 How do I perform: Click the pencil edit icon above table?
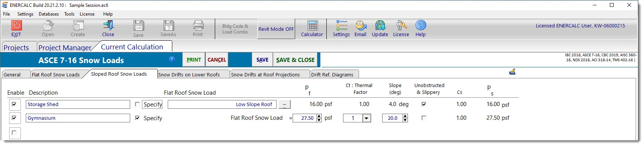512,71
